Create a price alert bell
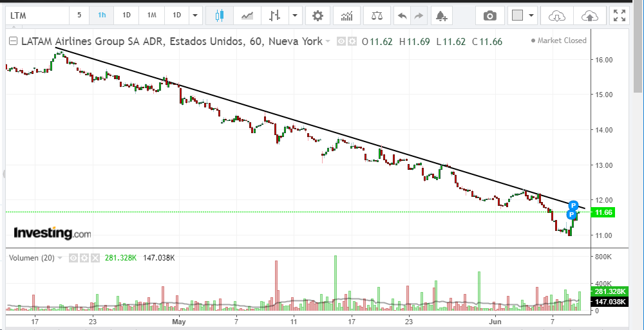 point(441,16)
